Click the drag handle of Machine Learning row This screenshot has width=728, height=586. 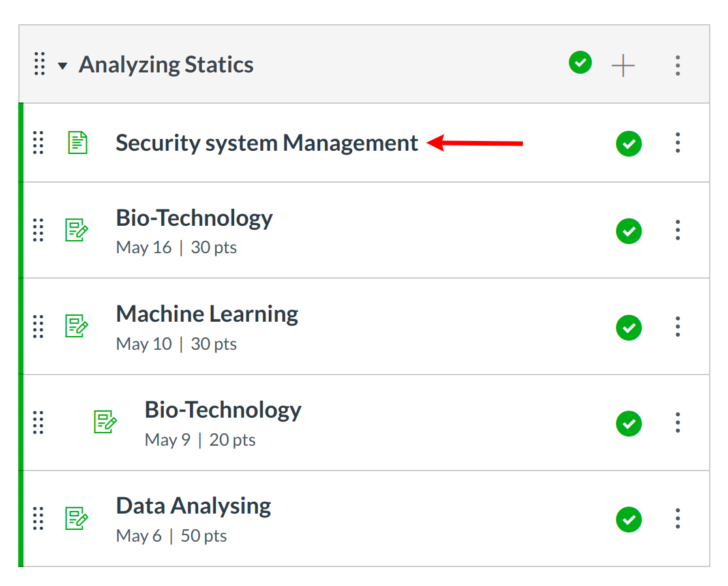[38, 326]
